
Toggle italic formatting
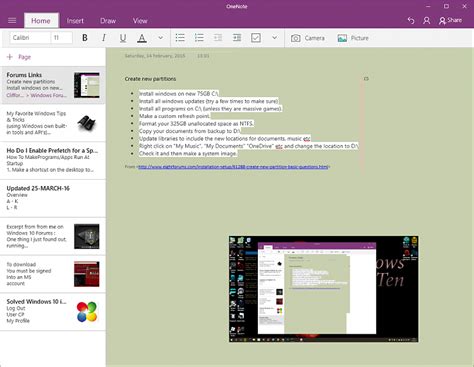click(x=104, y=38)
